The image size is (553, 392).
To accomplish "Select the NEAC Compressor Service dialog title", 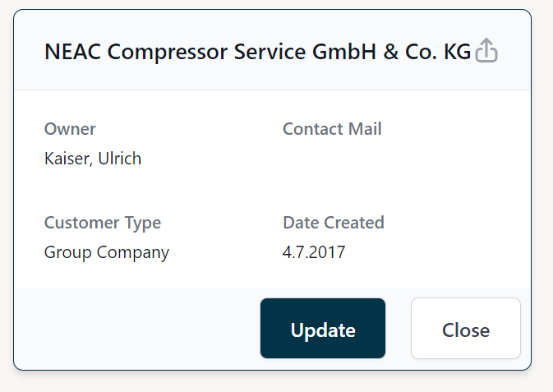I will 257,52.
